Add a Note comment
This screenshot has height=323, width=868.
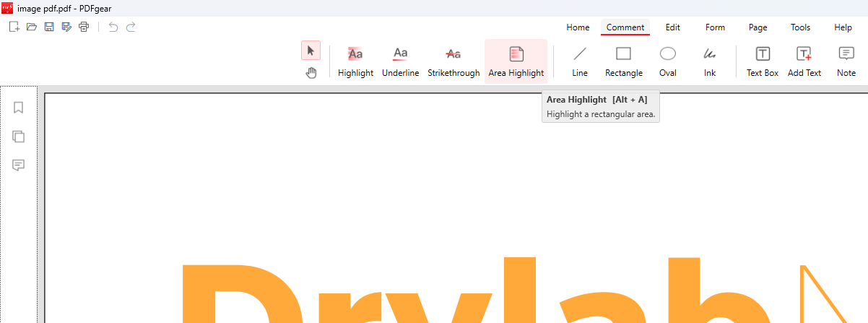click(x=846, y=62)
